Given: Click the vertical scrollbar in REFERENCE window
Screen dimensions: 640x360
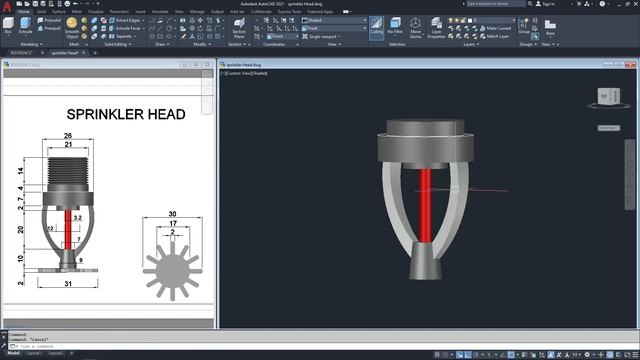Looking at the screenshot, I should pos(207,92).
